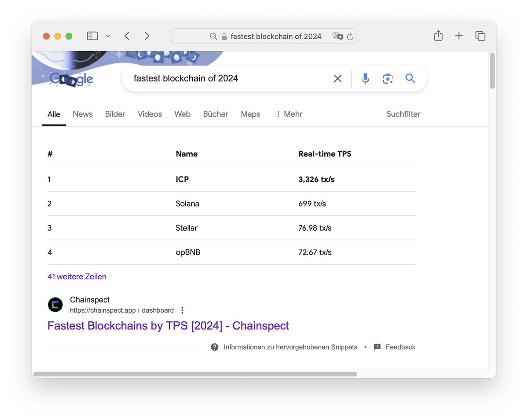Switch to the News tab
This screenshot has height=420, width=528.
(83, 114)
